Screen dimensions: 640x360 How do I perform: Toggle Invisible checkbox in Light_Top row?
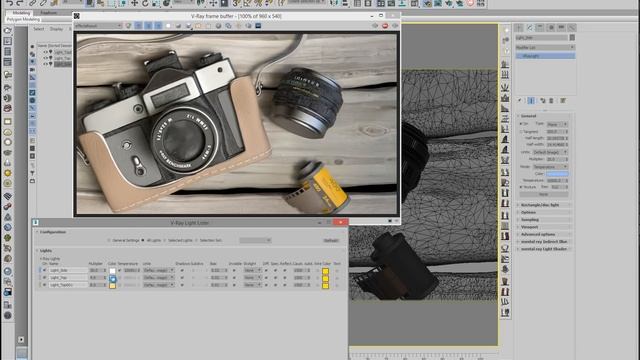click(x=234, y=278)
